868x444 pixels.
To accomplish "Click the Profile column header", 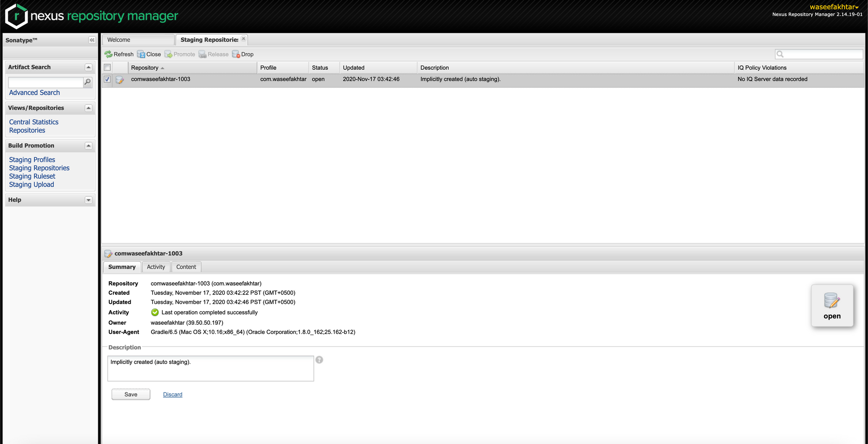I will (283, 68).
